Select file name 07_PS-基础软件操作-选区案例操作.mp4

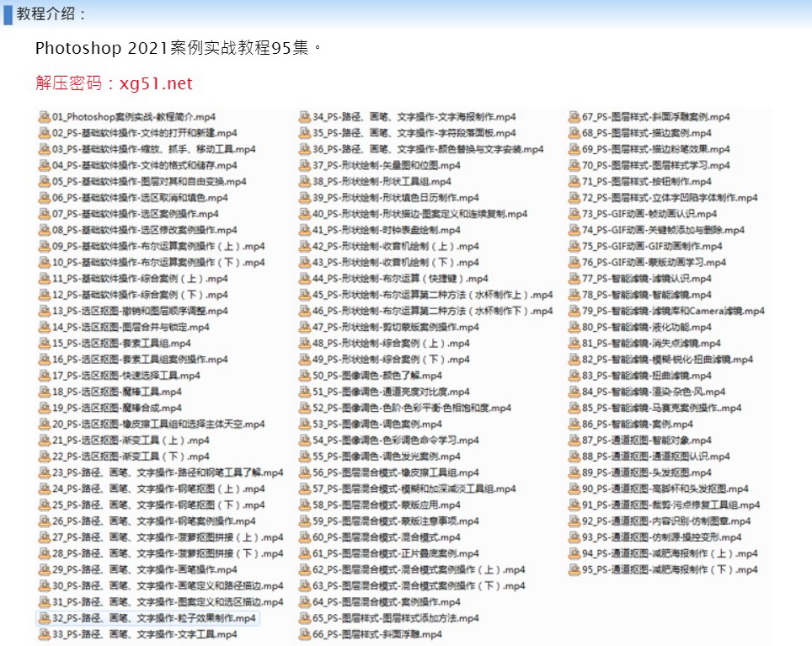coord(135,214)
